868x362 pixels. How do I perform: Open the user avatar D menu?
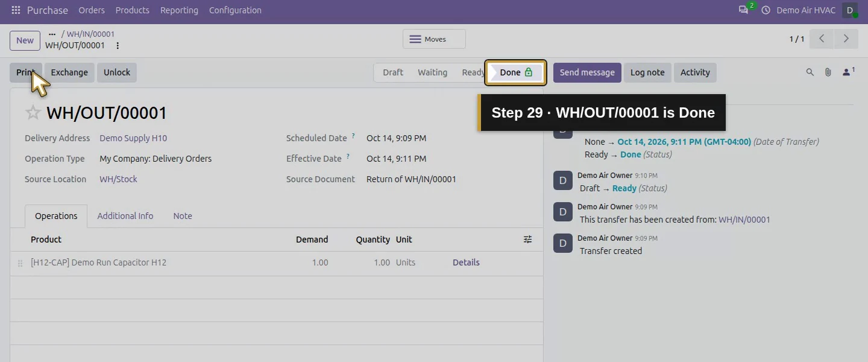tap(850, 10)
